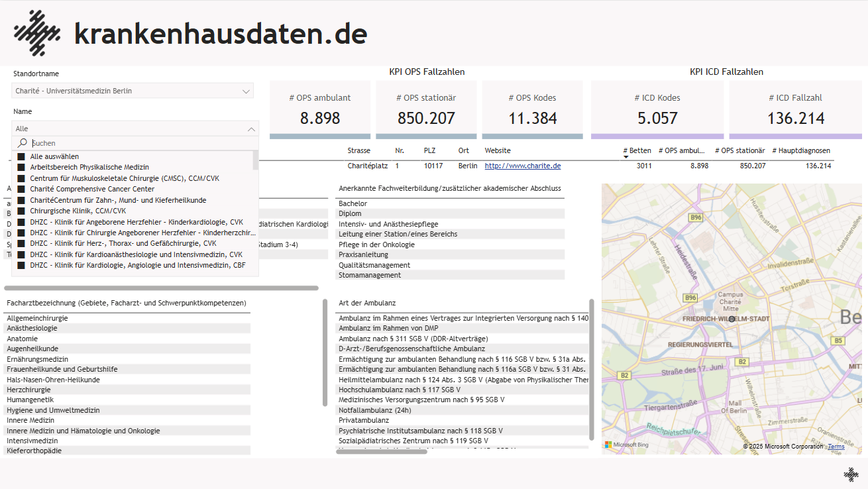The image size is (868, 489).
Task: Click the search magnifier icon in the dropdown
Action: tap(23, 143)
